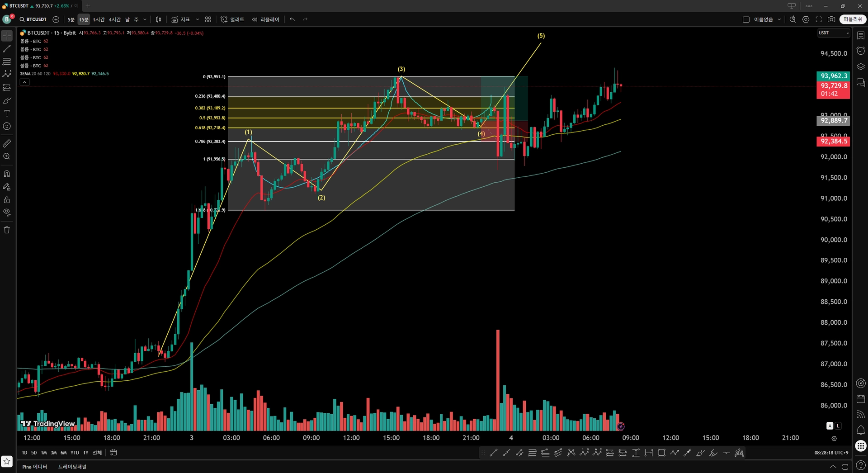Switch chart to fullscreen mode

click(x=819, y=19)
